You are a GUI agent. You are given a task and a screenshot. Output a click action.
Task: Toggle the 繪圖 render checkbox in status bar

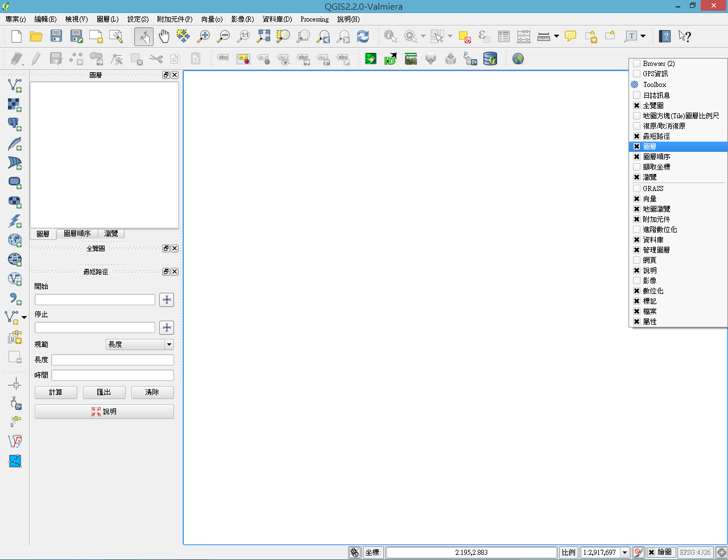652,552
